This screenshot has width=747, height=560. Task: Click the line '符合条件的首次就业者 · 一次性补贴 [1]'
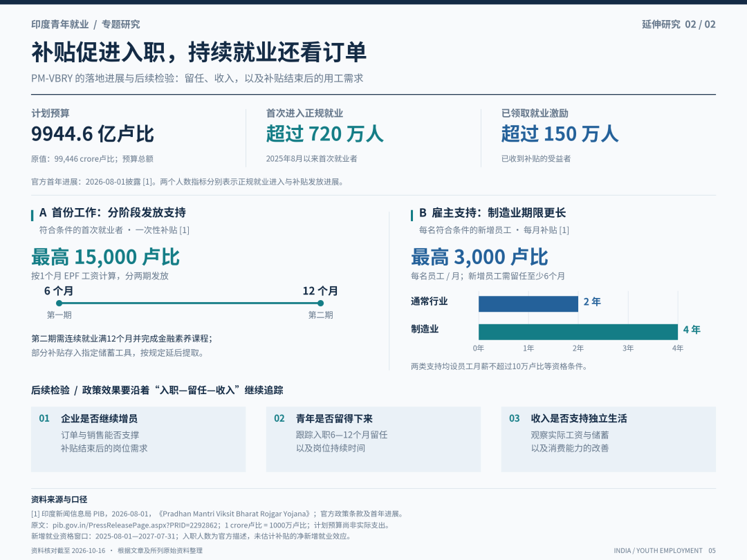tap(114, 230)
